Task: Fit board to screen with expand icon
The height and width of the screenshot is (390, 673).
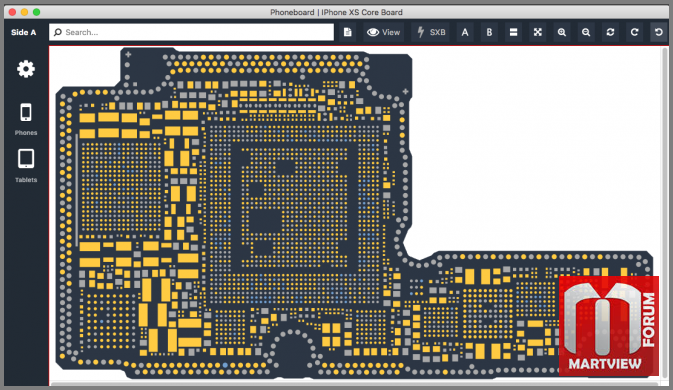Action: (x=537, y=32)
